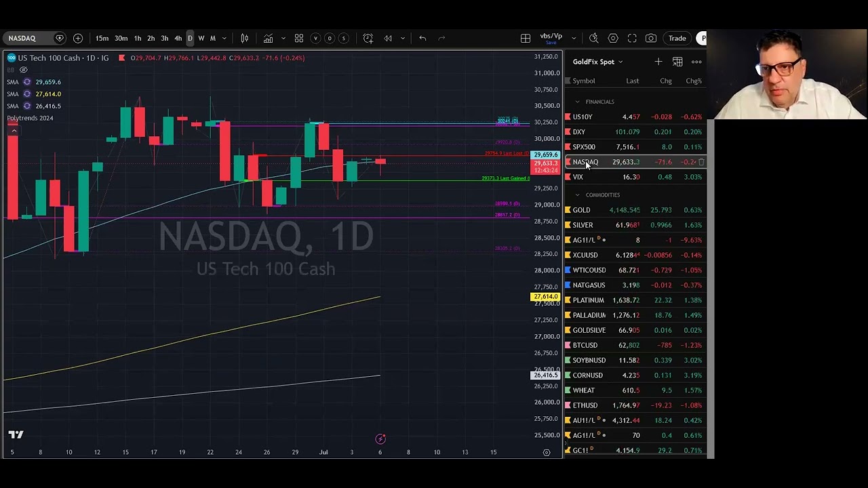Image resolution: width=868 pixels, height=488 pixels.
Task: Select the 4h timeframe
Action: (178, 39)
